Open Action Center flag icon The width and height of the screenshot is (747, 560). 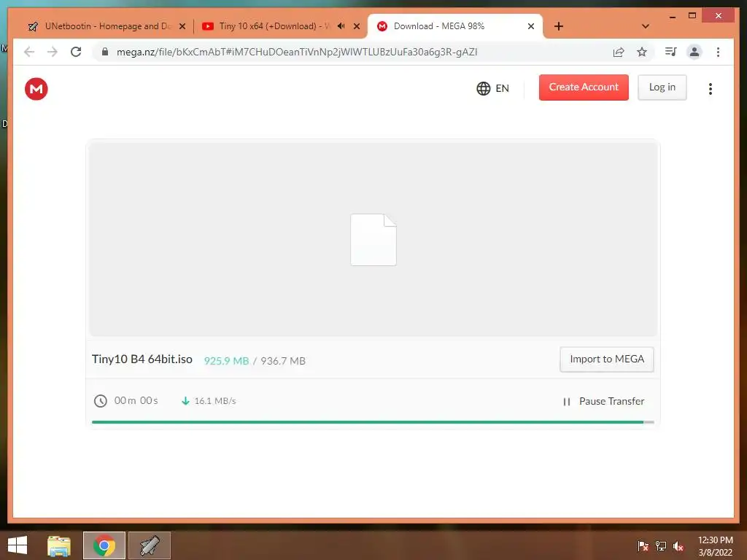[643, 546]
